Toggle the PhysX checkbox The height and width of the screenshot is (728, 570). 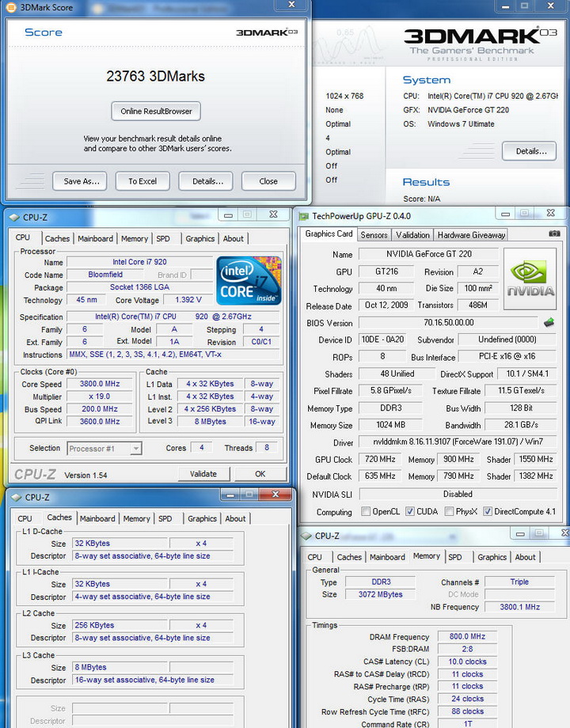coord(449,511)
